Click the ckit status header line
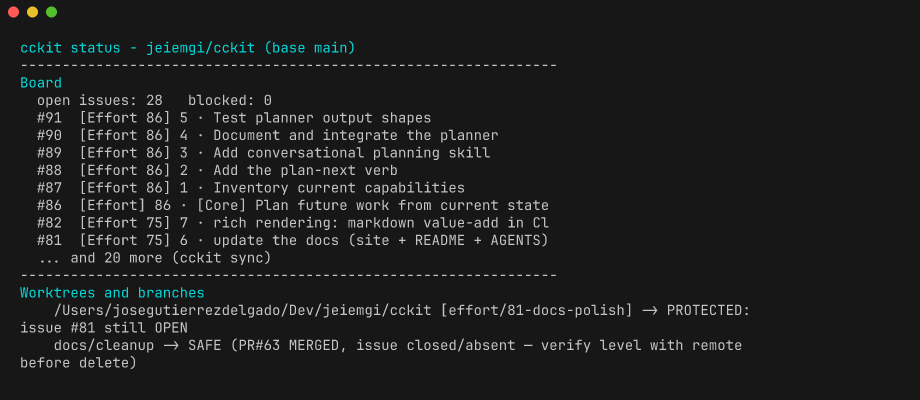 point(188,48)
